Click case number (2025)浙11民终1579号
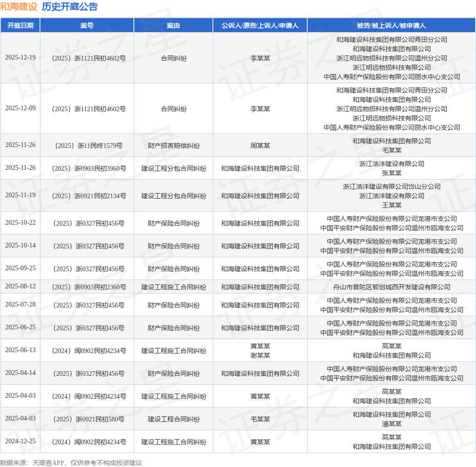This screenshot has height=467, width=476. coord(89,146)
